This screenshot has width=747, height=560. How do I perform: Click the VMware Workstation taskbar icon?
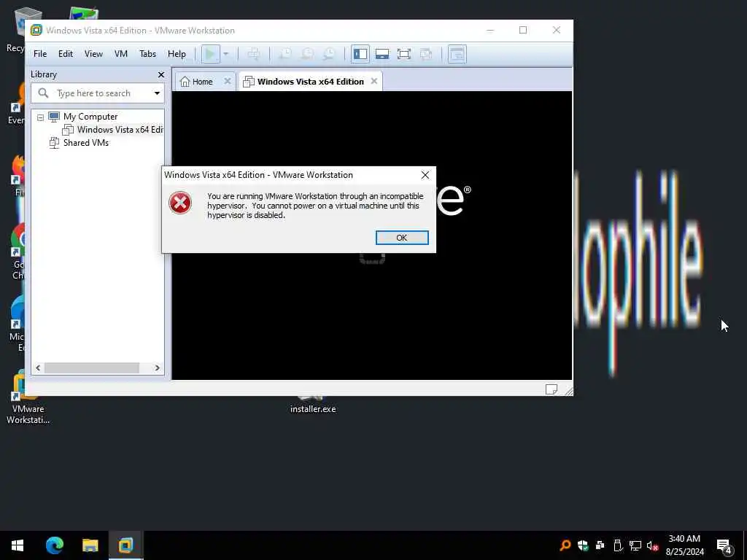point(125,545)
